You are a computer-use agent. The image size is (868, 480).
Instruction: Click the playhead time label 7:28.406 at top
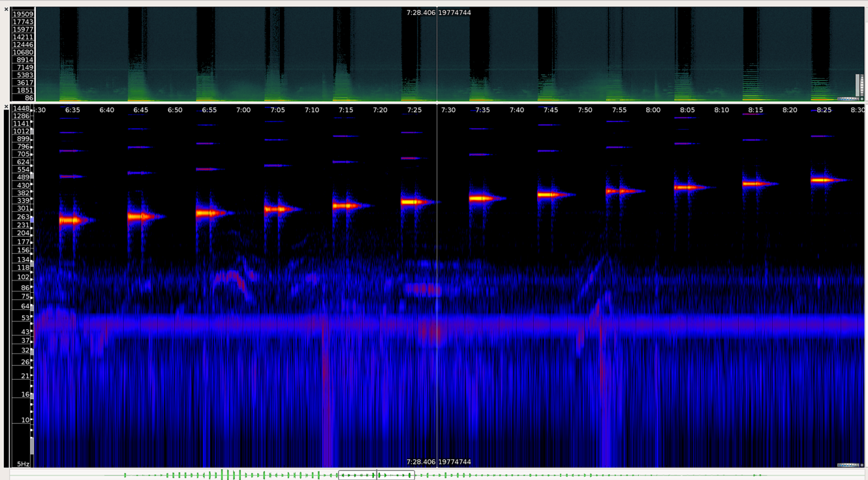(420, 12)
